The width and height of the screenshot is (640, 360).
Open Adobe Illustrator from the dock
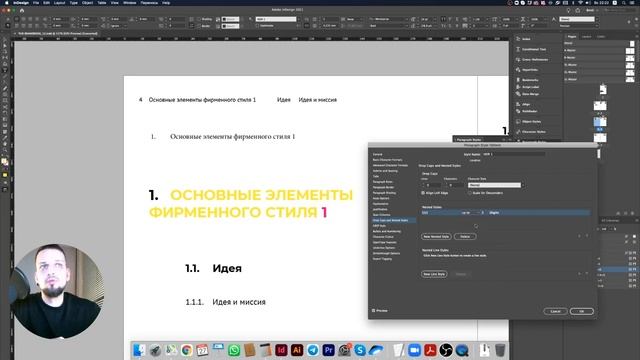[x=297, y=350]
